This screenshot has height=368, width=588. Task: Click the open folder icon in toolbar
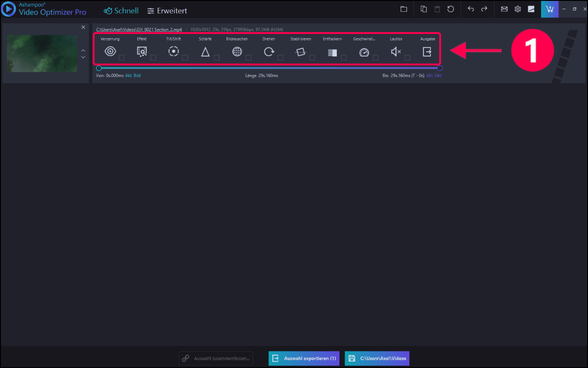click(x=404, y=9)
